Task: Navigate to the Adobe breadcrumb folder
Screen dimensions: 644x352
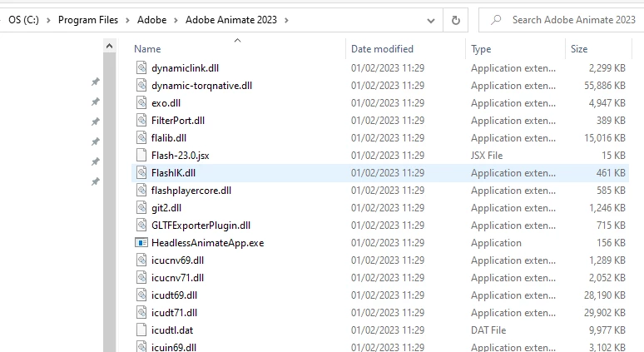Action: [151, 20]
